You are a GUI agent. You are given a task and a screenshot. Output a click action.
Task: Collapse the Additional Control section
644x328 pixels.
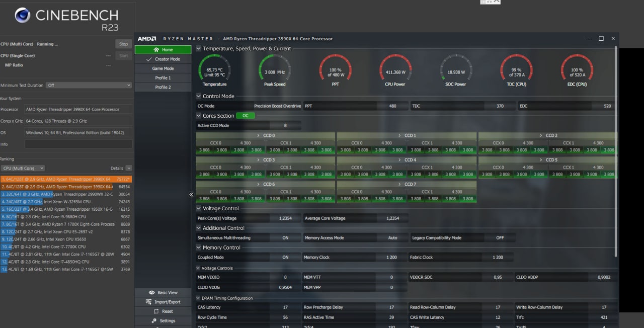[x=198, y=228]
